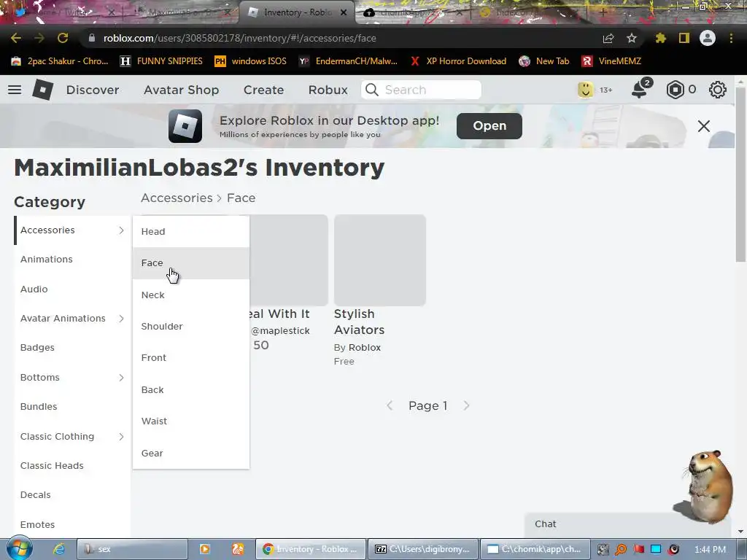
Task: Go to the next inventory page
Action: [x=466, y=405]
